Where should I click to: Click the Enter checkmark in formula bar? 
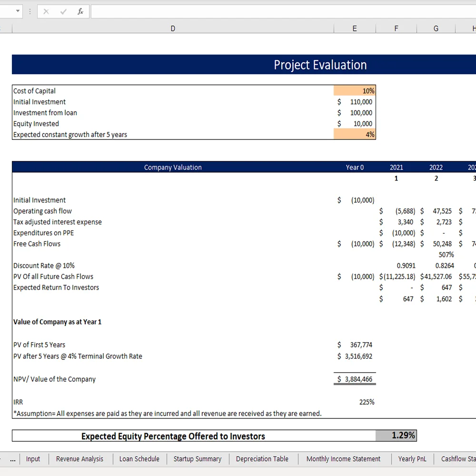pos(63,11)
